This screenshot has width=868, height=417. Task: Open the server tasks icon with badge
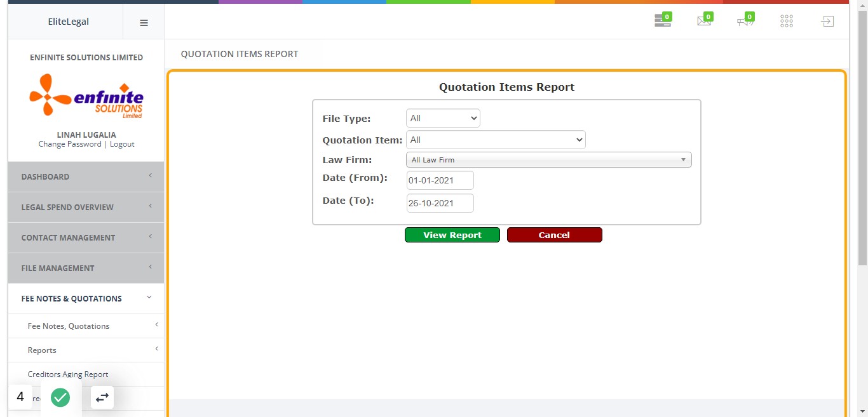(x=663, y=21)
